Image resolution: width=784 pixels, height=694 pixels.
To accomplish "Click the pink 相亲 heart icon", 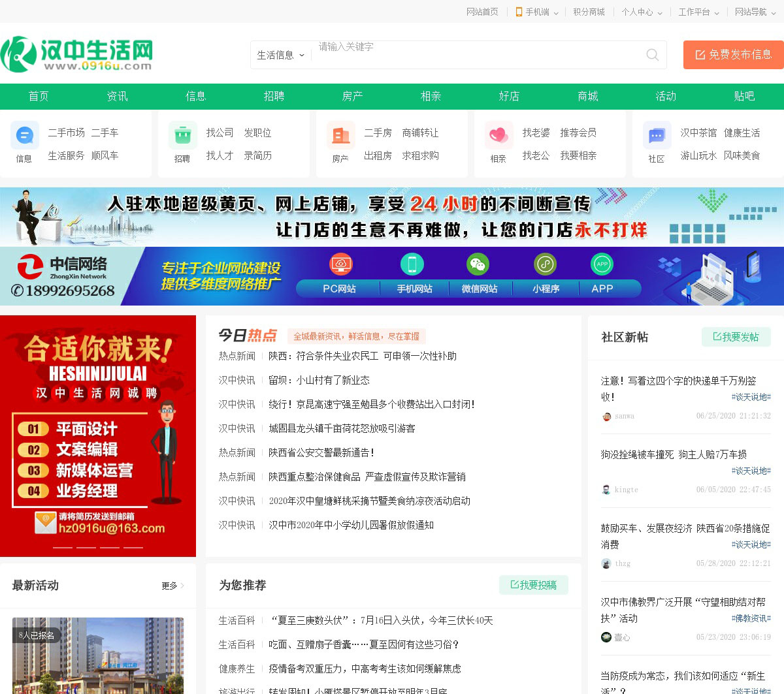I will point(498,136).
